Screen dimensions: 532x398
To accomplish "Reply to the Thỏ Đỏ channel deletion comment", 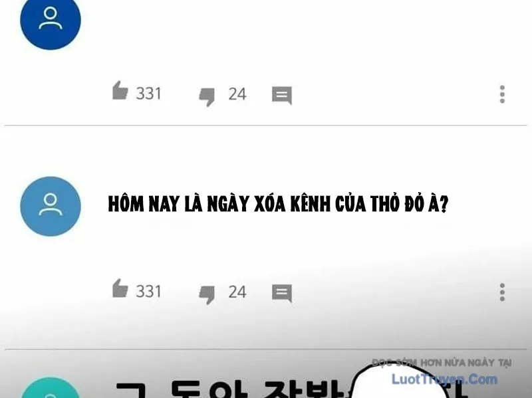I will [x=281, y=293].
